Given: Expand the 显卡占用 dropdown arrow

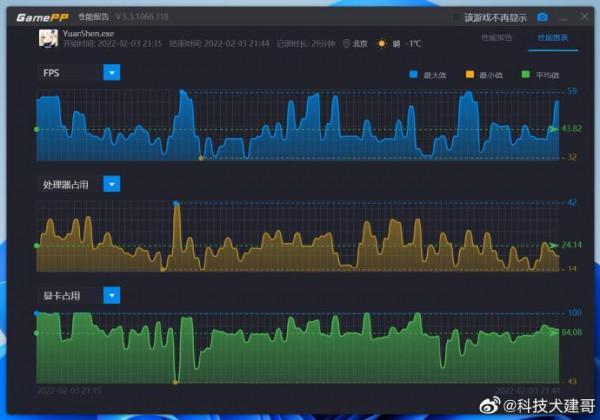Looking at the screenshot, I should pos(112,295).
